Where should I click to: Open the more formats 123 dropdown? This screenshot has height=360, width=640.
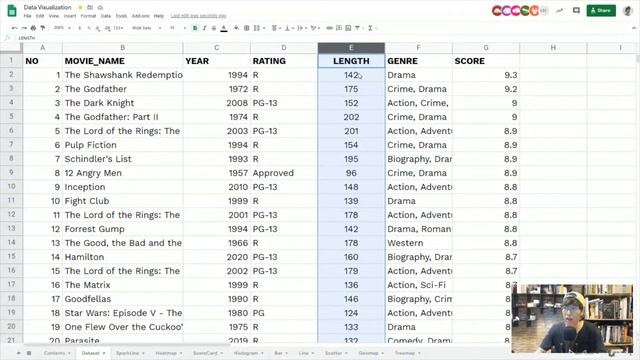(118, 28)
